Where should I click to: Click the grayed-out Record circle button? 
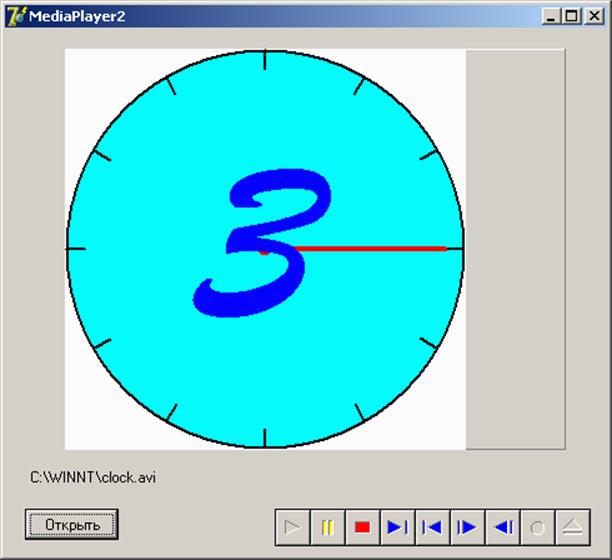tap(537, 527)
